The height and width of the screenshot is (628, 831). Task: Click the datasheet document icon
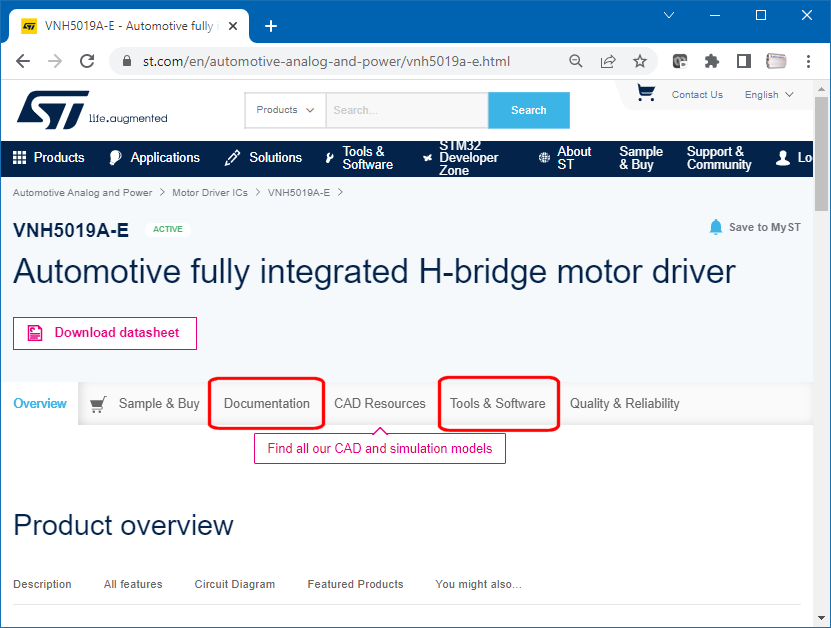pos(35,333)
